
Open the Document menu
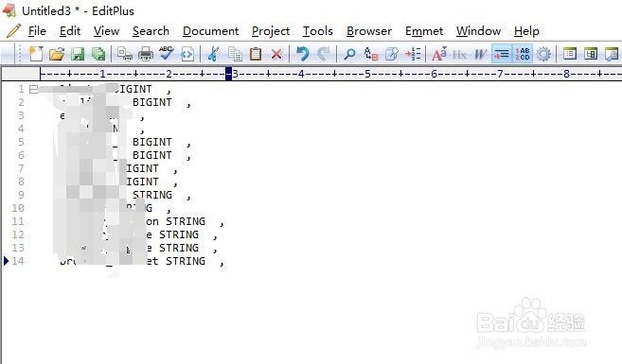pyautogui.click(x=210, y=31)
